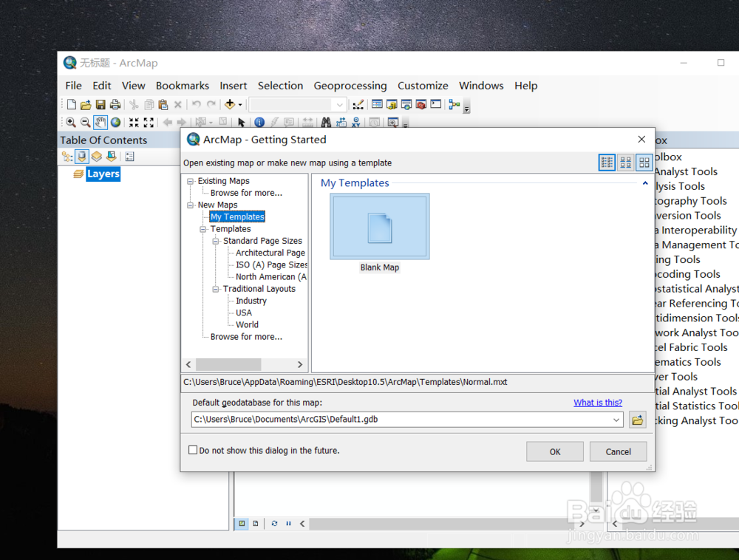The width and height of the screenshot is (739, 560).
Task: Check Do not show this dialog in future
Action: click(x=193, y=450)
